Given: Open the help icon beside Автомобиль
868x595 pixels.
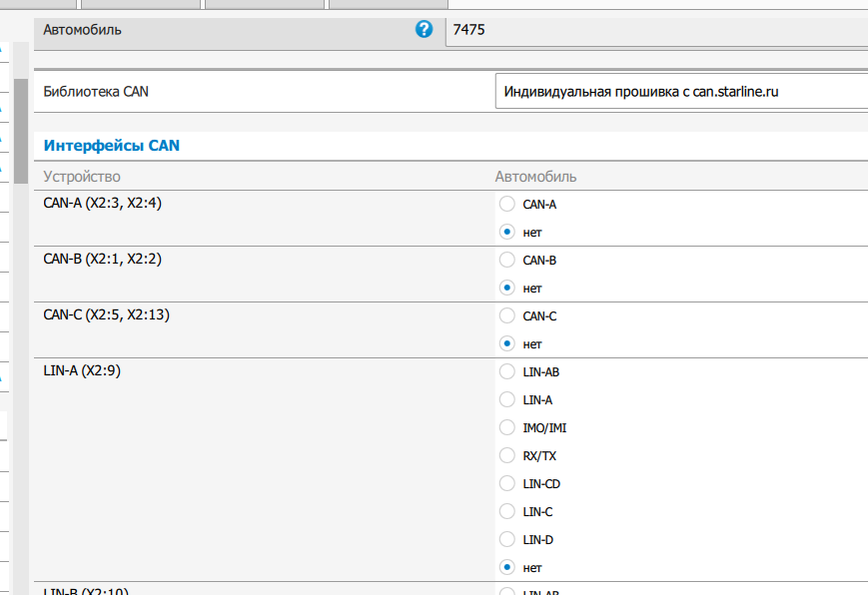Looking at the screenshot, I should [x=425, y=29].
